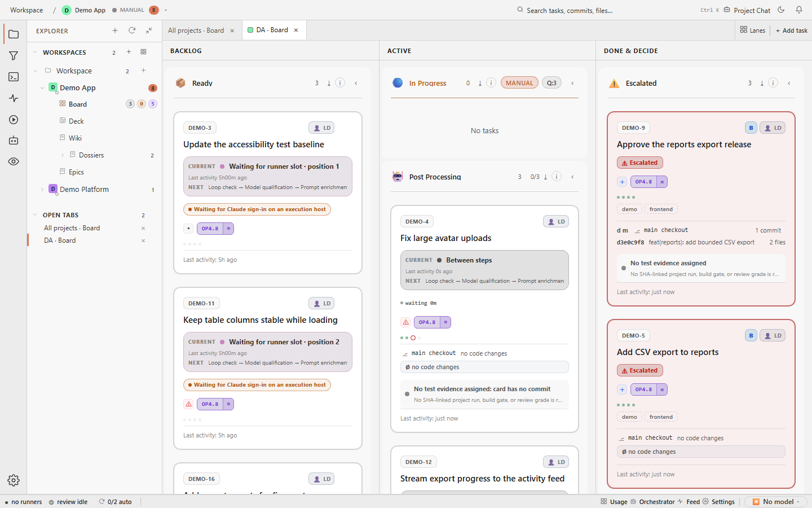Collapse the In Progress lane with its chevron
Viewport: 812px width, 508px height.
coord(572,83)
